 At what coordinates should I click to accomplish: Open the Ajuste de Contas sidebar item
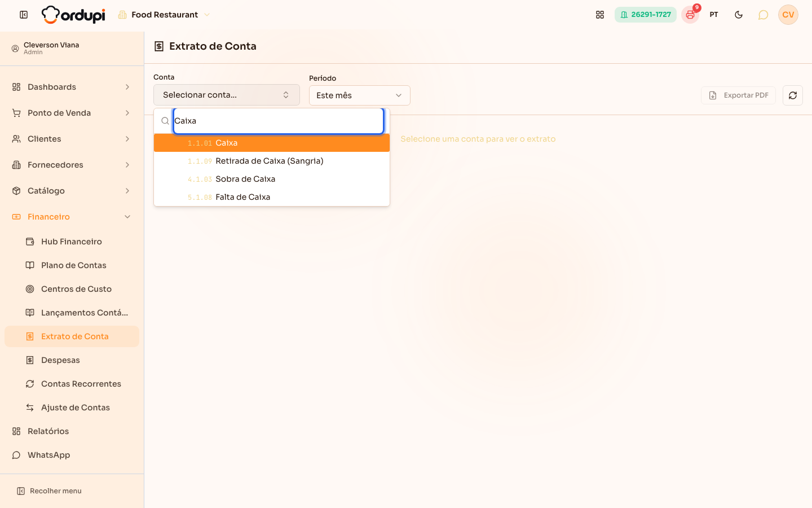click(x=72, y=408)
